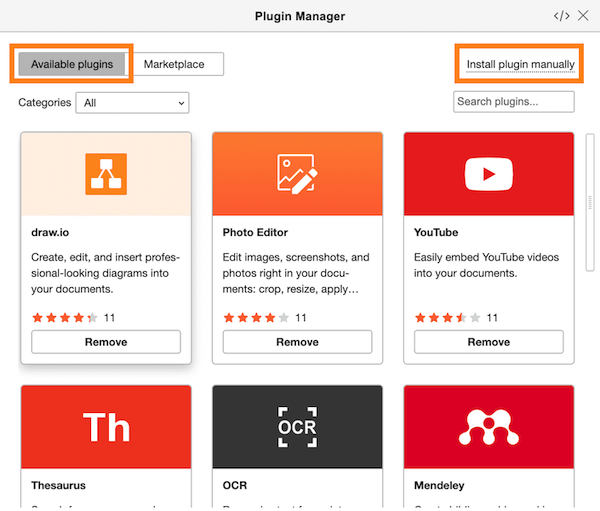
Task: Click the OCR plugin icon
Action: point(297,427)
